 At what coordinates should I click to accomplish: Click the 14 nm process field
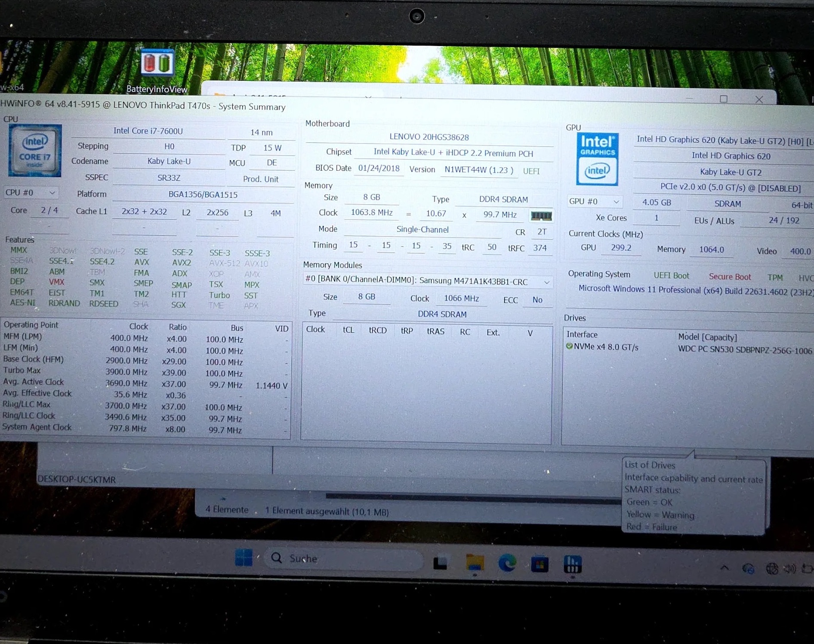pos(262,132)
